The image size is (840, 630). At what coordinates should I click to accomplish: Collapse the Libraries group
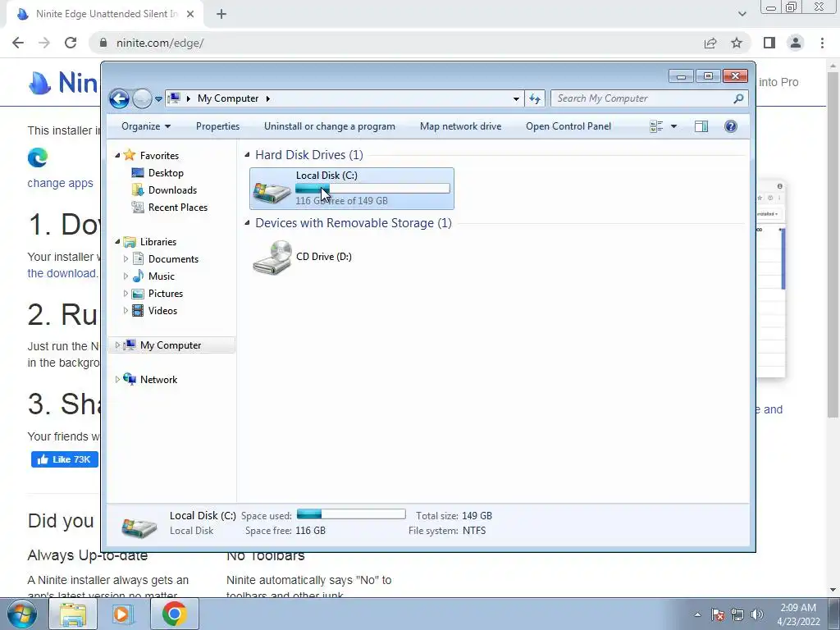pyautogui.click(x=117, y=242)
